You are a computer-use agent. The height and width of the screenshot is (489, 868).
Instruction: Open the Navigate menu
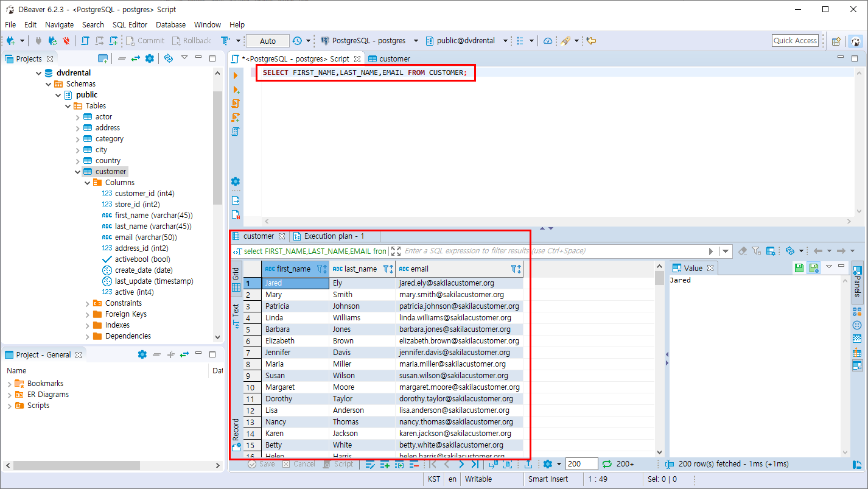(x=59, y=24)
